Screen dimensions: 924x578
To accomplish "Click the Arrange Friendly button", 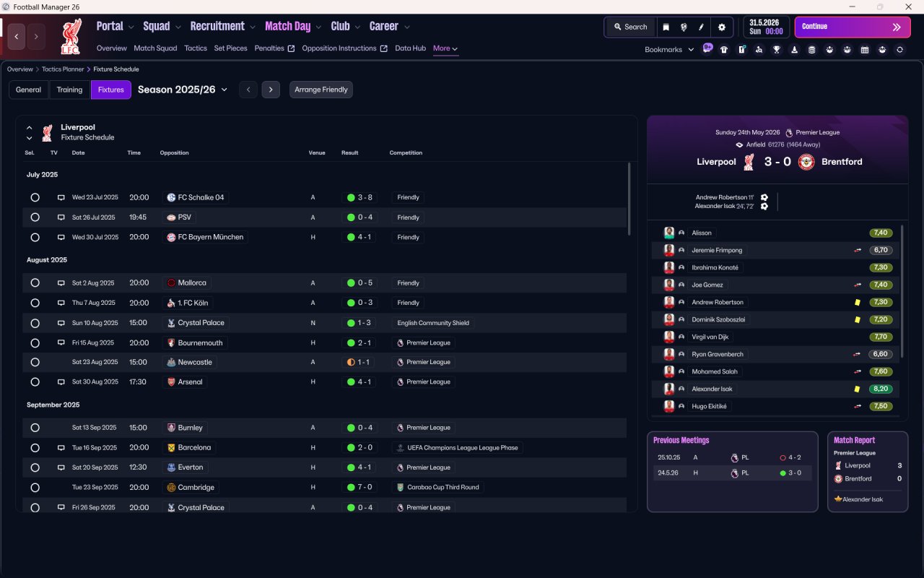I will click(321, 90).
